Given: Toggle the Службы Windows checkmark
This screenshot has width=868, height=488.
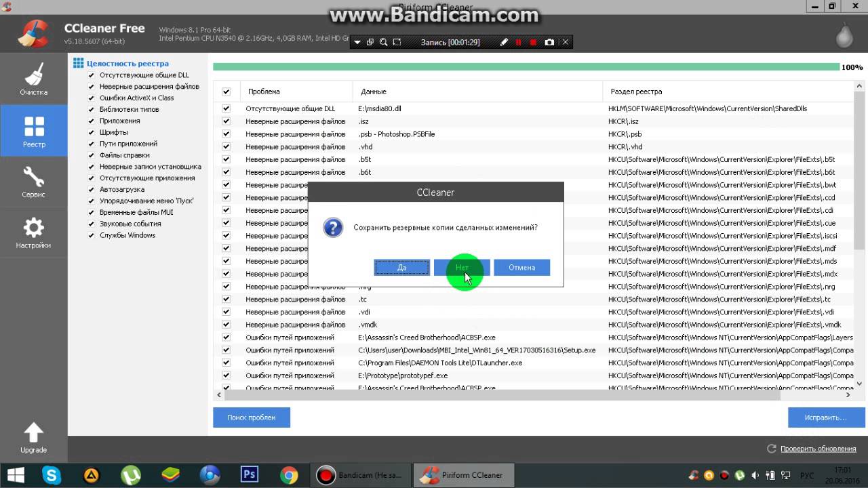Looking at the screenshot, I should click(92, 235).
